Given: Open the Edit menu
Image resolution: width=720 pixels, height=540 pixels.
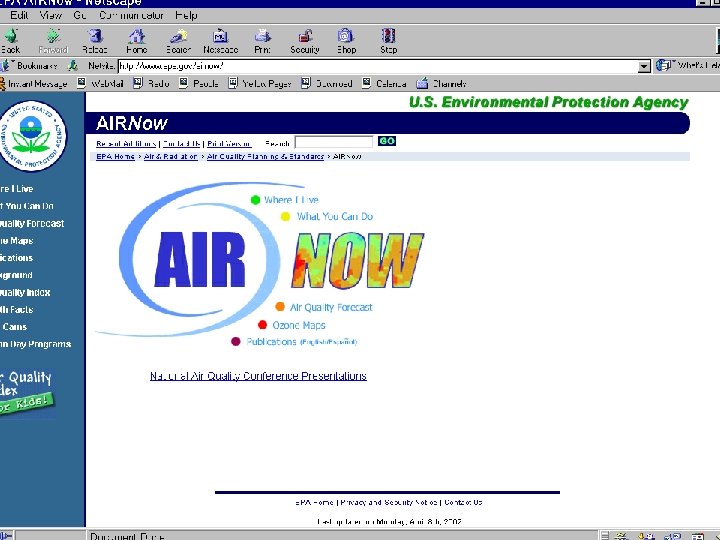Looking at the screenshot, I should (x=19, y=15).
